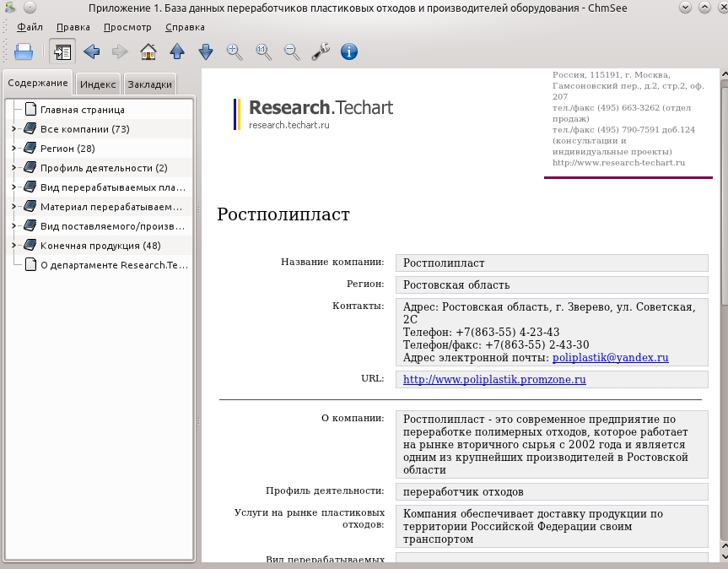Open preferences with the wrench icon
This screenshot has width=728, height=569.
coord(321,51)
